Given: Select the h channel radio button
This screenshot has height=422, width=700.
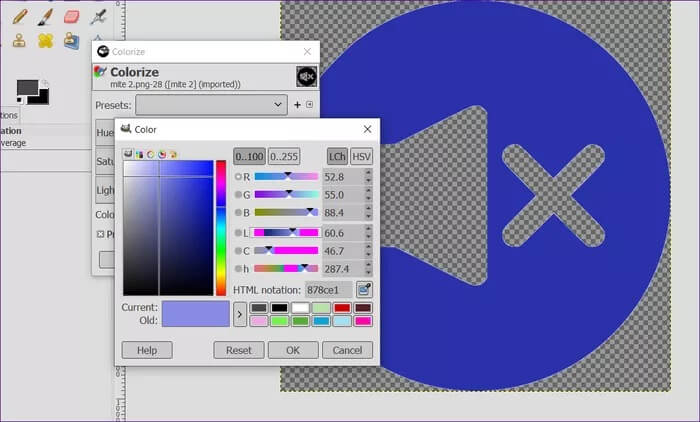Looking at the screenshot, I should [x=238, y=269].
